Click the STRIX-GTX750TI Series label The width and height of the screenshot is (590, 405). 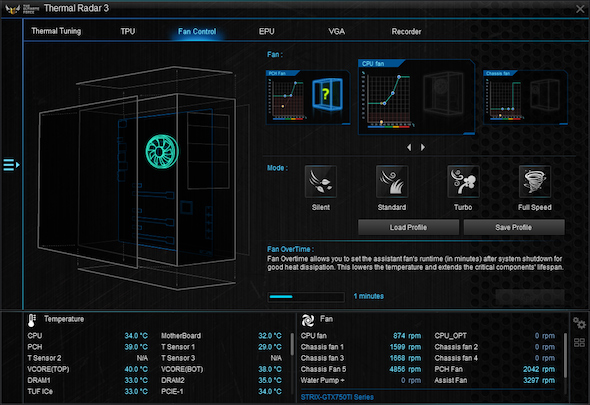[337, 397]
